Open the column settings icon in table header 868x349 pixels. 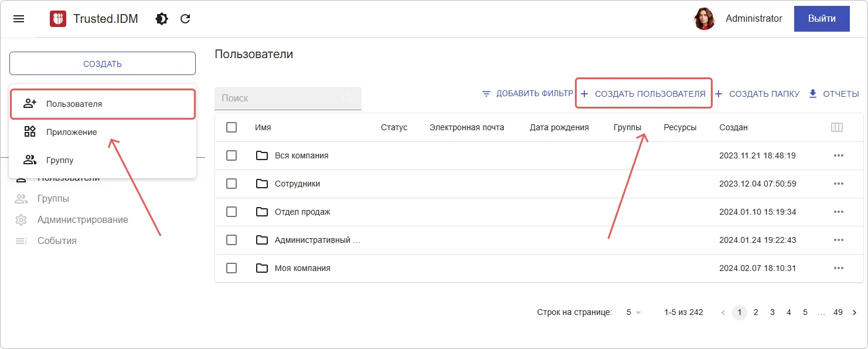click(x=838, y=127)
